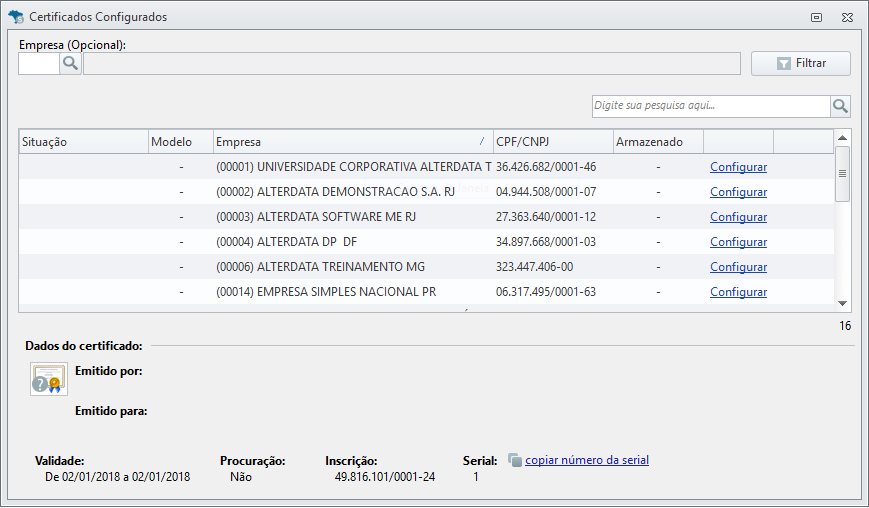Select row '(00014) EMPRESA SIMPLES NACIONAL PR'
The image size is (869, 508).
426,291
